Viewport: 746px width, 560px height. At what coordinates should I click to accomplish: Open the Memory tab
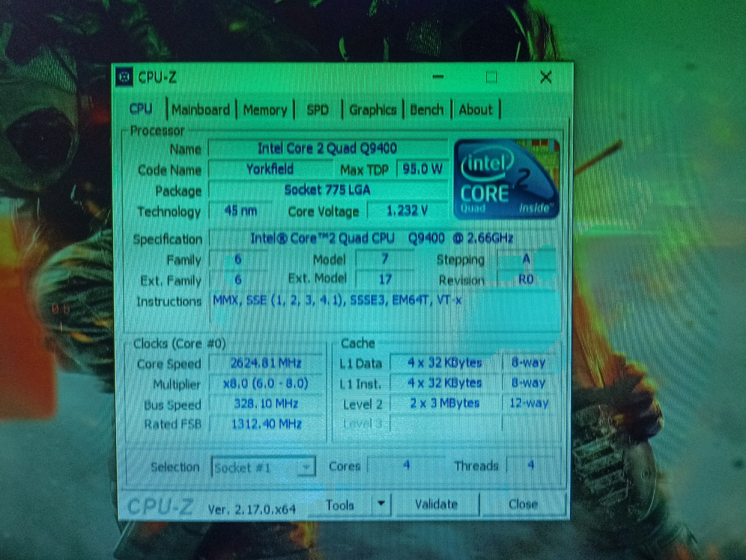pyautogui.click(x=265, y=110)
